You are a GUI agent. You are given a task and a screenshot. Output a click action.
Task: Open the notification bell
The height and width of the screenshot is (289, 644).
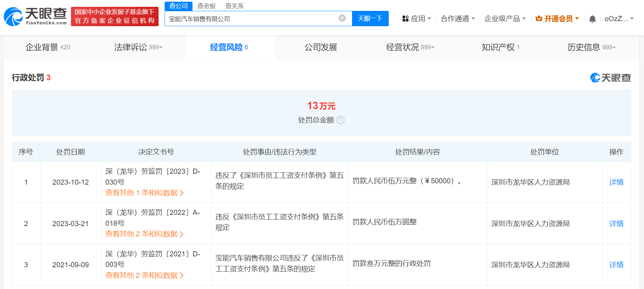pos(592,19)
